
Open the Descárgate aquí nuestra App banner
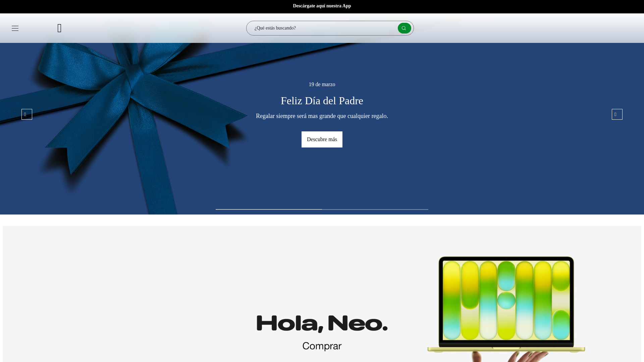322,6
